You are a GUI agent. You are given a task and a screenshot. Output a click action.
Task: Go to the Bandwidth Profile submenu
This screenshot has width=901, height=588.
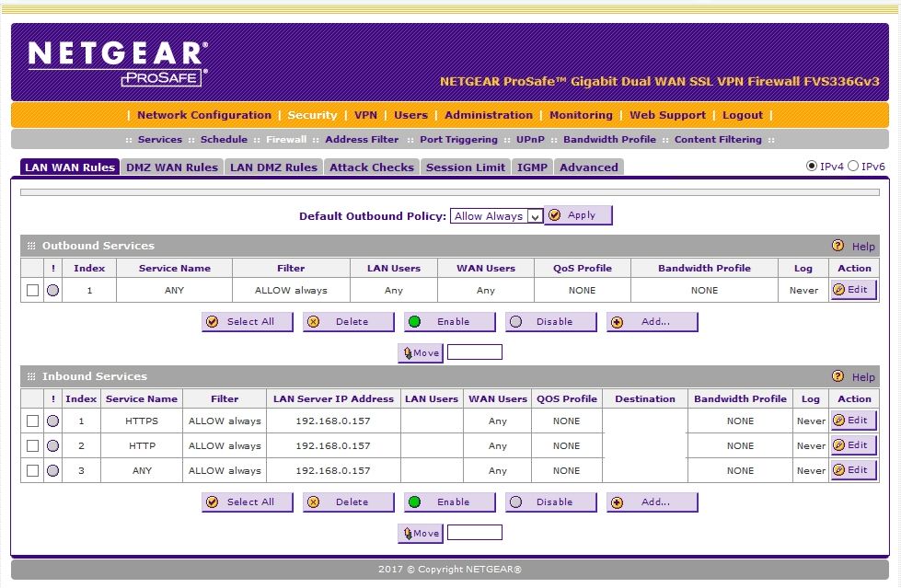pyautogui.click(x=609, y=139)
